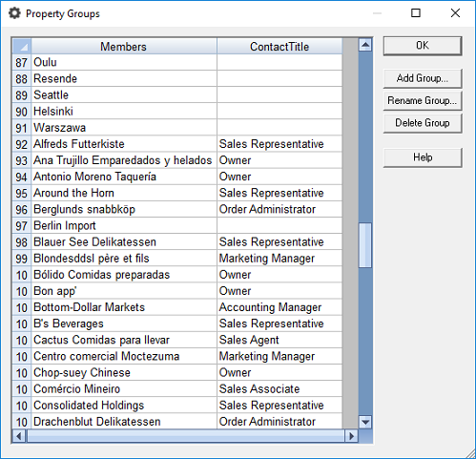Select the row header numbered 92
This screenshot has width=476, height=459.
[22, 144]
